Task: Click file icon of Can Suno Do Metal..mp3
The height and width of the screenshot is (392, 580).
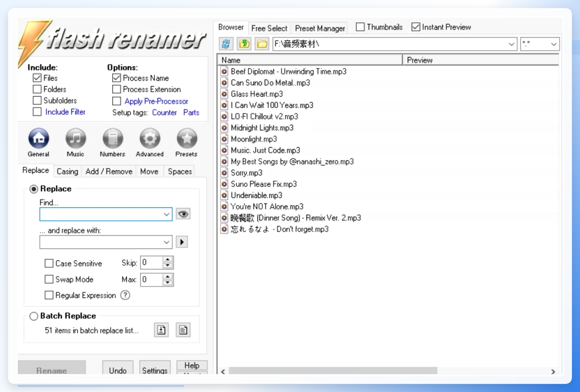Action: click(x=224, y=83)
